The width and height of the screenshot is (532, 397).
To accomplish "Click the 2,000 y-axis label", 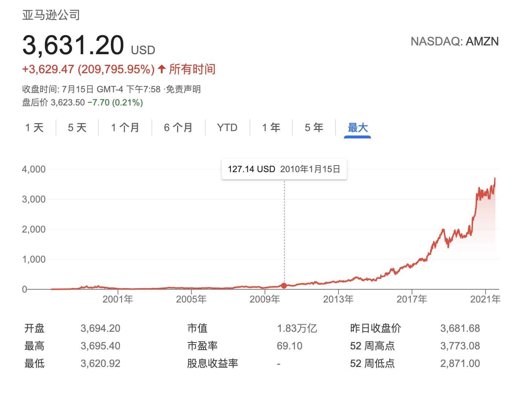I will (34, 229).
